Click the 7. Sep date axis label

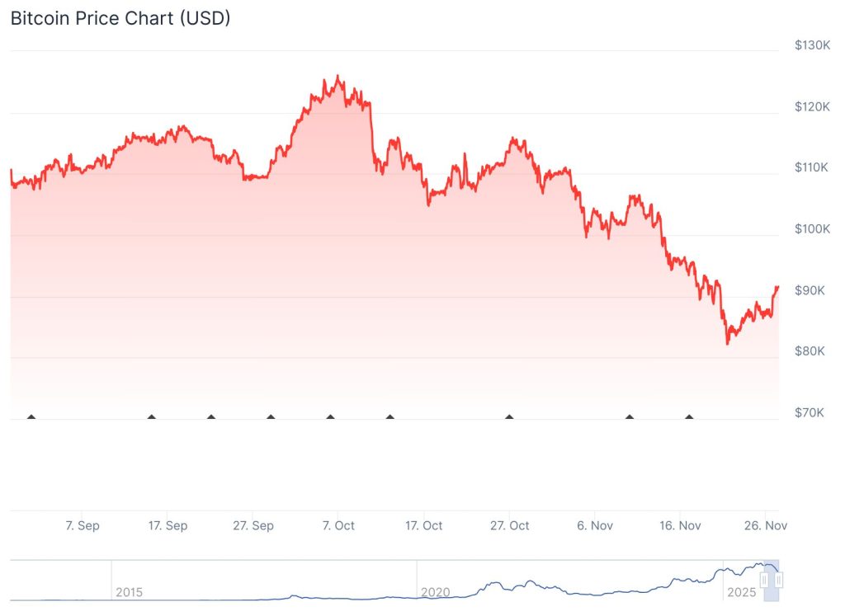(x=83, y=525)
